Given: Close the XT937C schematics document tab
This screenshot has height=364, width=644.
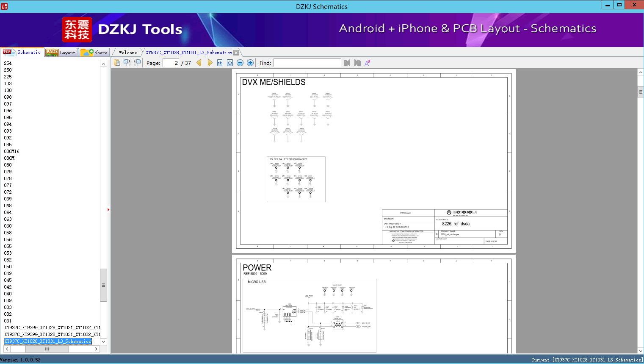Looking at the screenshot, I should point(236,53).
